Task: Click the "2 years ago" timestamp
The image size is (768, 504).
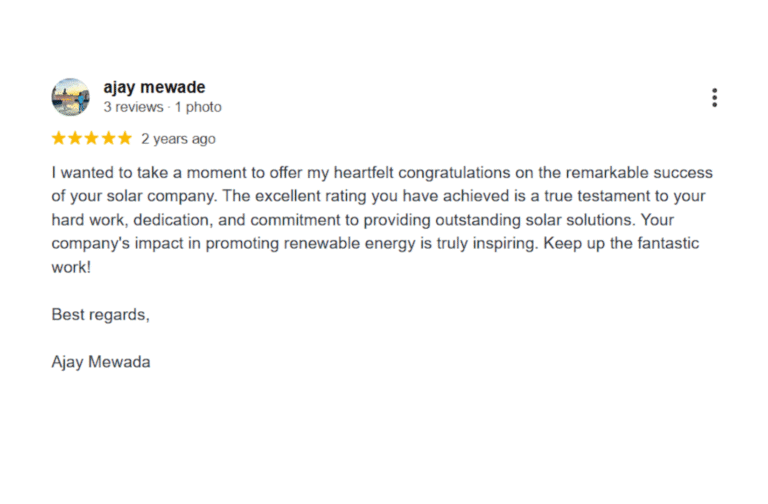Action: pyautogui.click(x=178, y=139)
